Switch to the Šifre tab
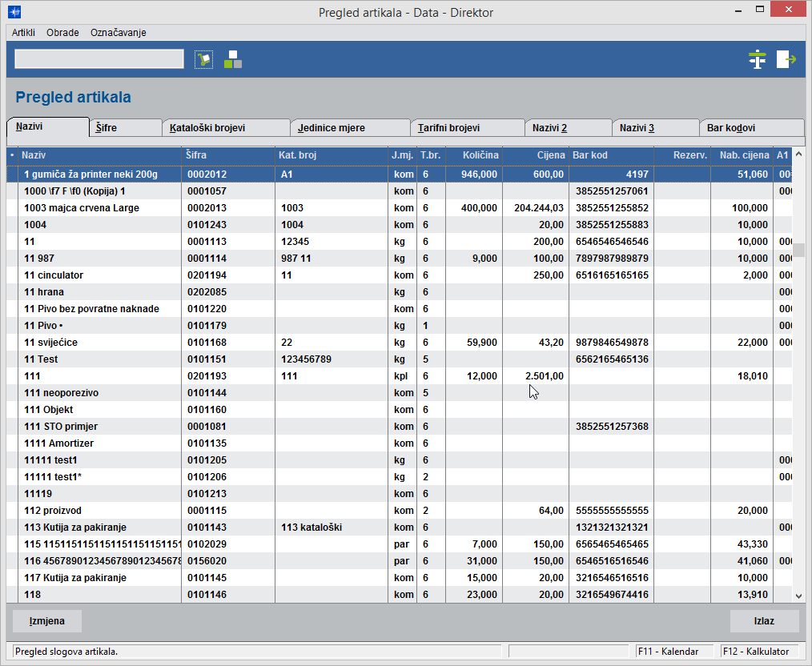This screenshot has height=666, width=812. point(125,128)
